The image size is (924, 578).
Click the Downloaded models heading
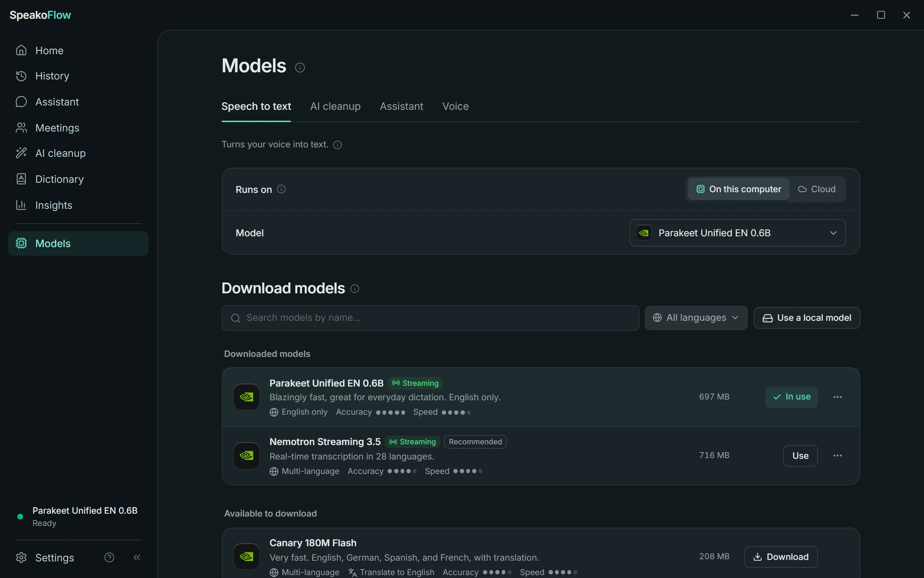click(x=267, y=354)
